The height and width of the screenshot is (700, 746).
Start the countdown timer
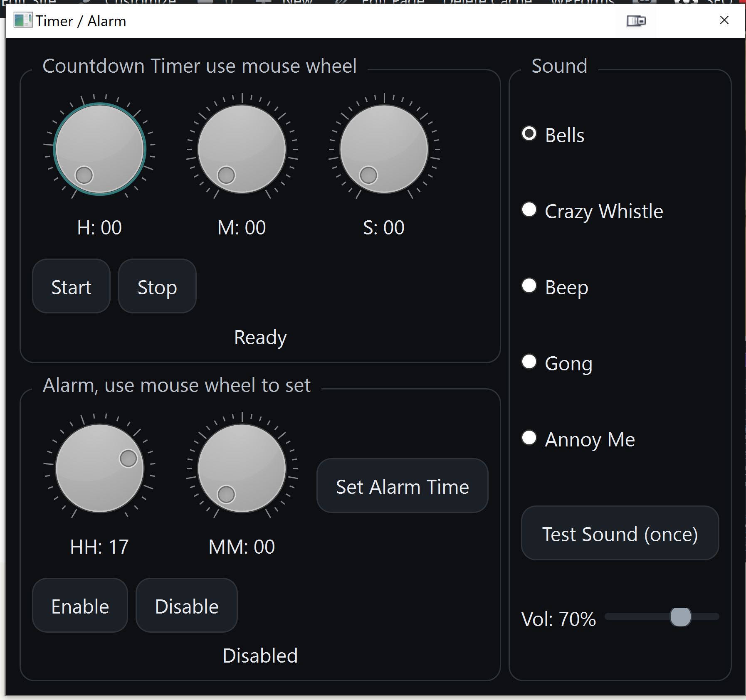click(x=71, y=286)
